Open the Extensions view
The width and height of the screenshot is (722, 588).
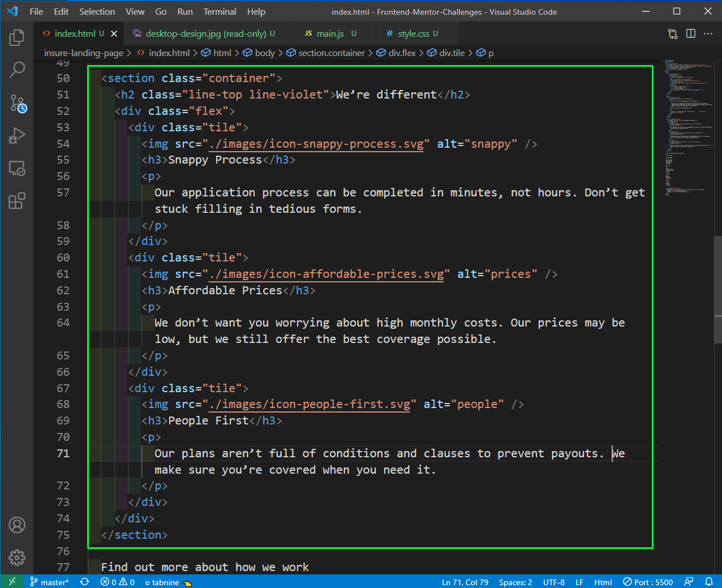(17, 201)
